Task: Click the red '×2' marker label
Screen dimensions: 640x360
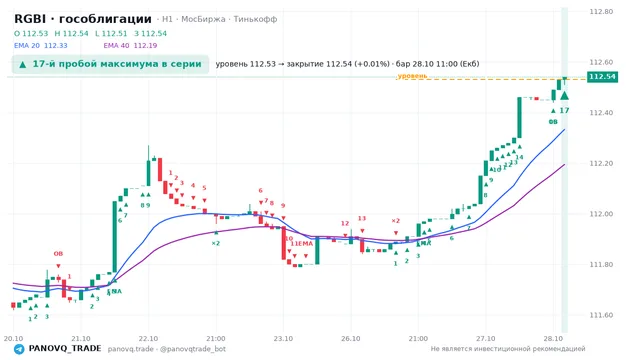Action: 396,221
